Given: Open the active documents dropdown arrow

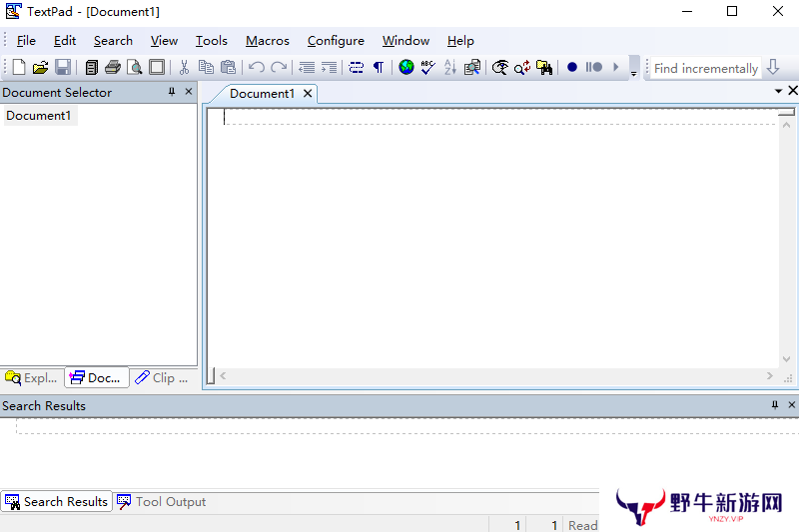Looking at the screenshot, I should coord(778,91).
